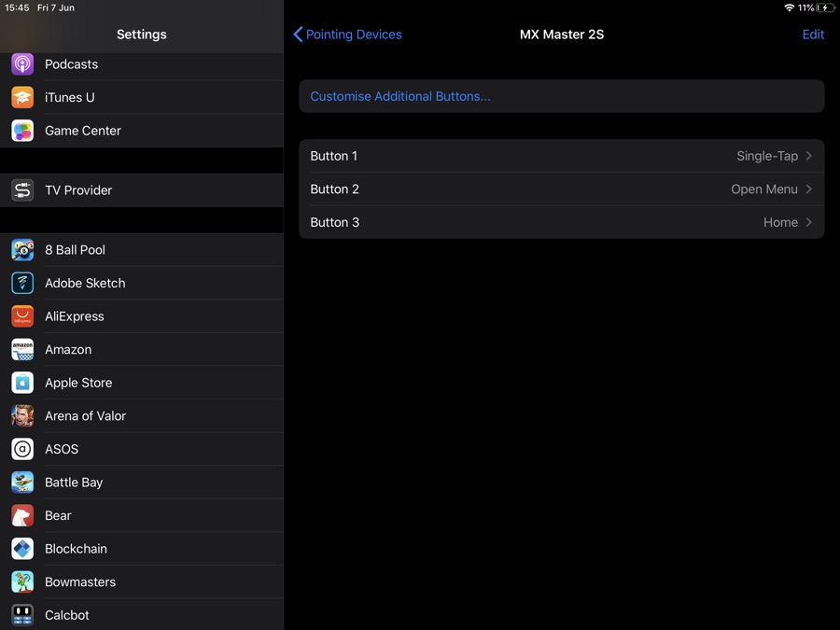Tap the Apple Store icon
The height and width of the screenshot is (630, 840).
click(x=22, y=383)
